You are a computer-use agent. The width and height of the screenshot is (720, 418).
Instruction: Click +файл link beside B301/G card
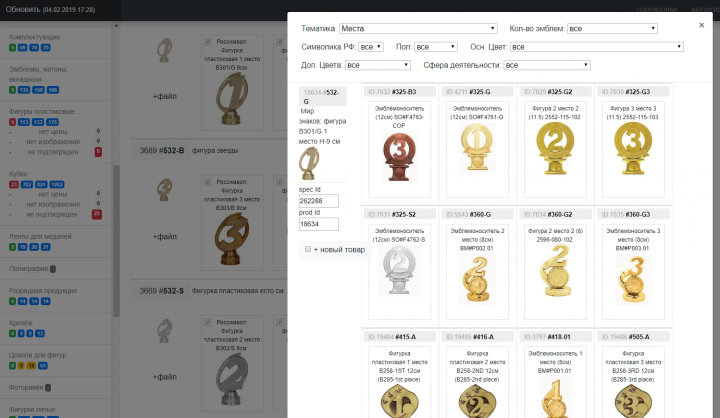[164, 96]
